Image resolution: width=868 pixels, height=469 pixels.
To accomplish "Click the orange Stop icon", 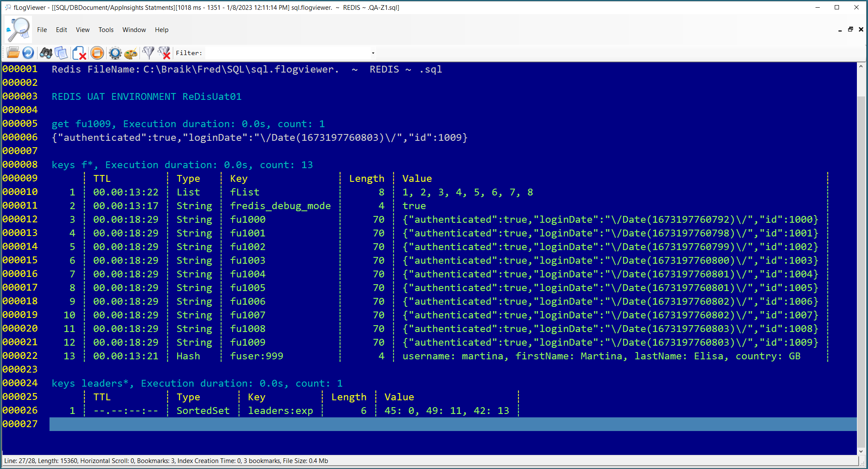I will pos(97,53).
